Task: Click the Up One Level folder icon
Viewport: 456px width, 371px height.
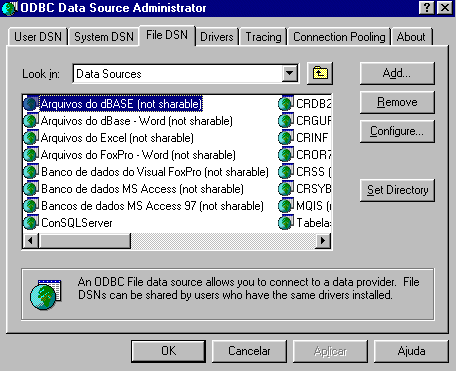Action: 320,73
